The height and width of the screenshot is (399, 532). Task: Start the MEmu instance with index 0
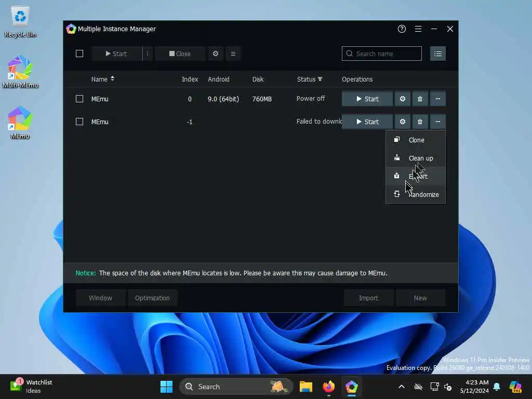(367, 99)
